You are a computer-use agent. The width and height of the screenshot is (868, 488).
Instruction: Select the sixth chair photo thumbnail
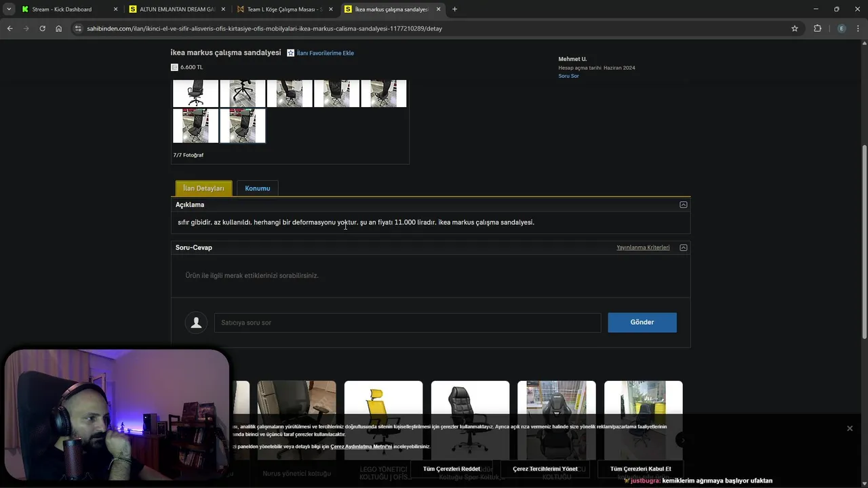[x=195, y=125]
